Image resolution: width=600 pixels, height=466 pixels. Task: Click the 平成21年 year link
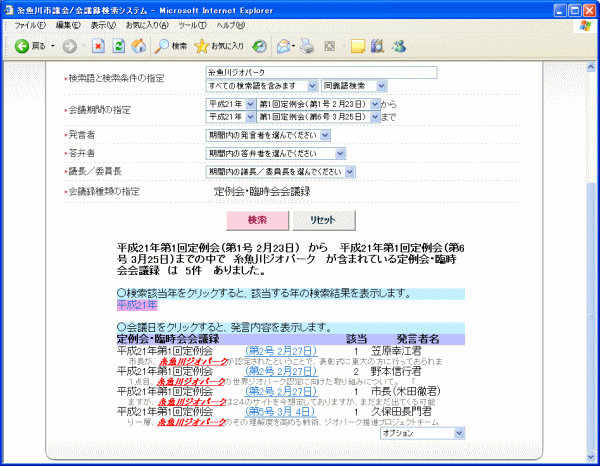(x=137, y=305)
